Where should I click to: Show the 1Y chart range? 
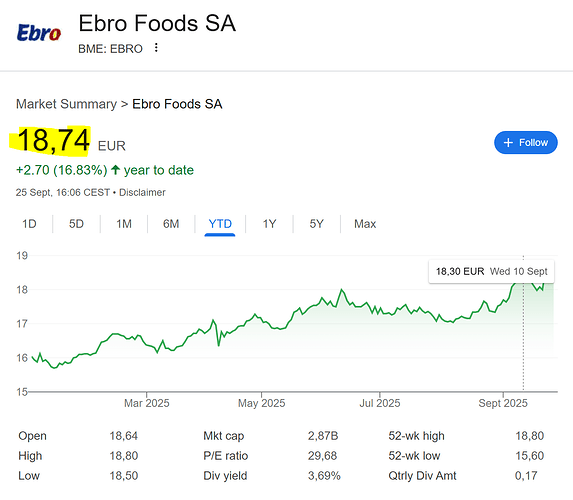pyautogui.click(x=269, y=224)
